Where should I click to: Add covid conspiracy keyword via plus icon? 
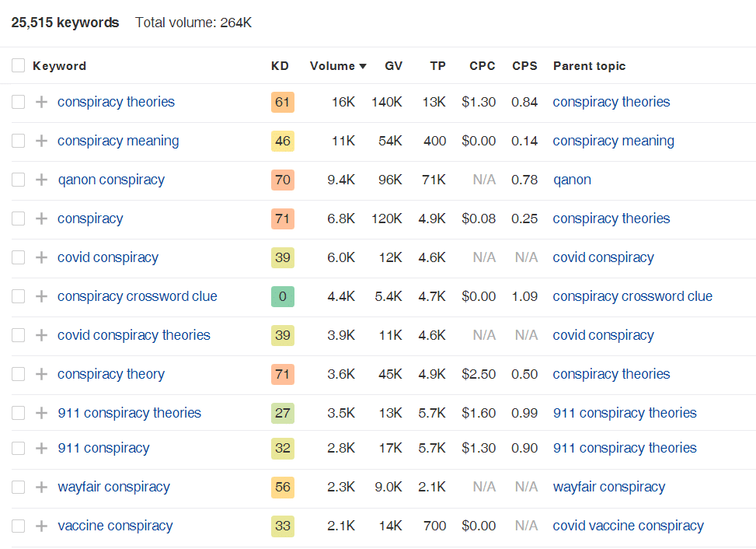coord(41,257)
